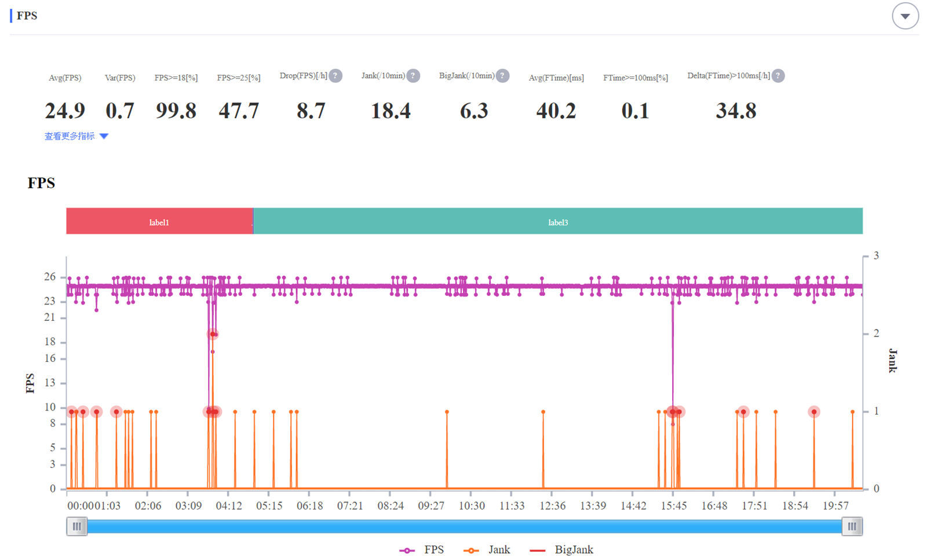927x560 pixels.
Task: Toggle BigJank series in chart legend
Action: pos(561,550)
